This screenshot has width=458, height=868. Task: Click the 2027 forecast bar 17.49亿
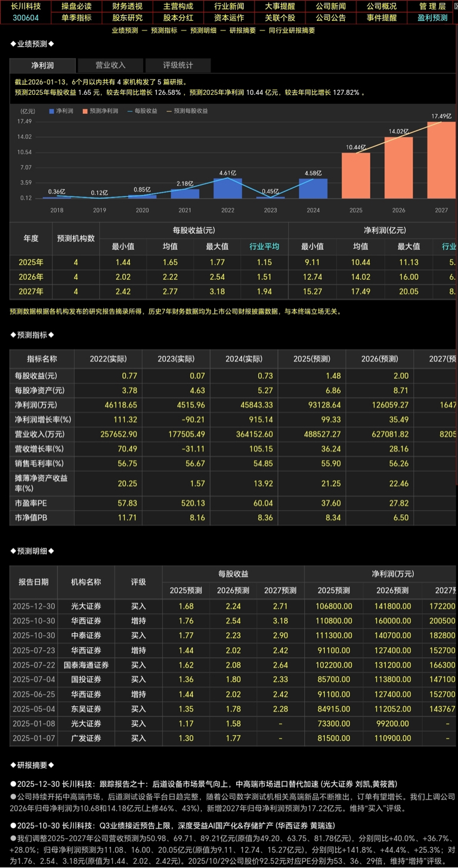pos(441,160)
